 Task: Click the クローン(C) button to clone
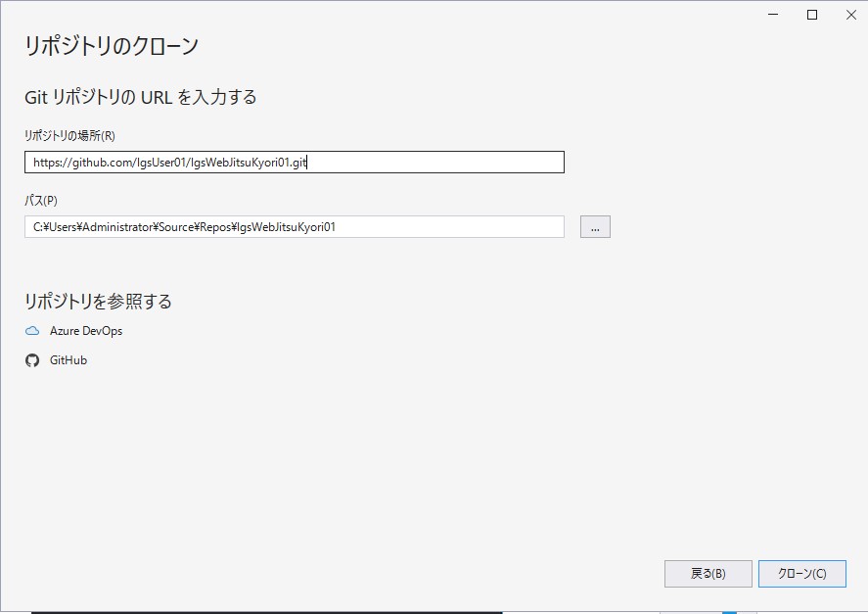pos(802,574)
